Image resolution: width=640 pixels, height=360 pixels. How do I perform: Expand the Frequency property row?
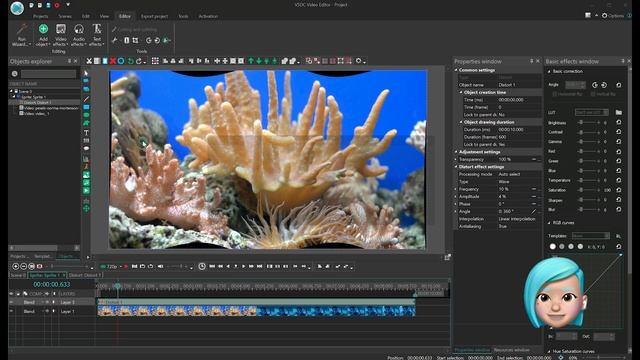point(456,189)
